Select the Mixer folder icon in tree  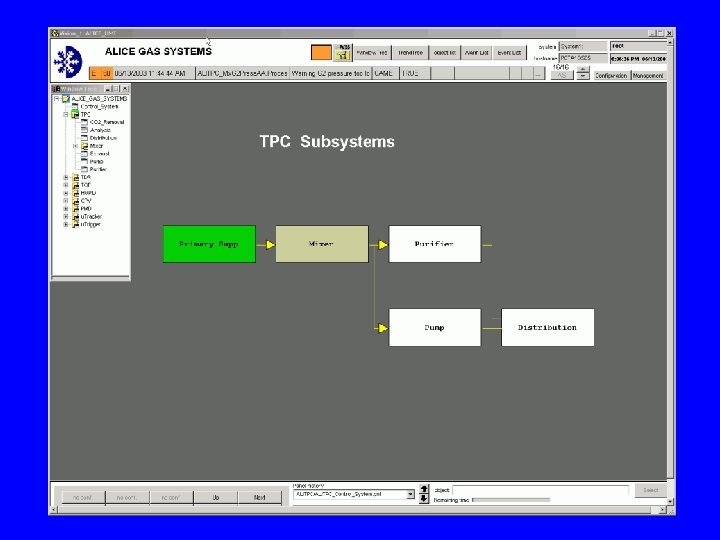84,146
